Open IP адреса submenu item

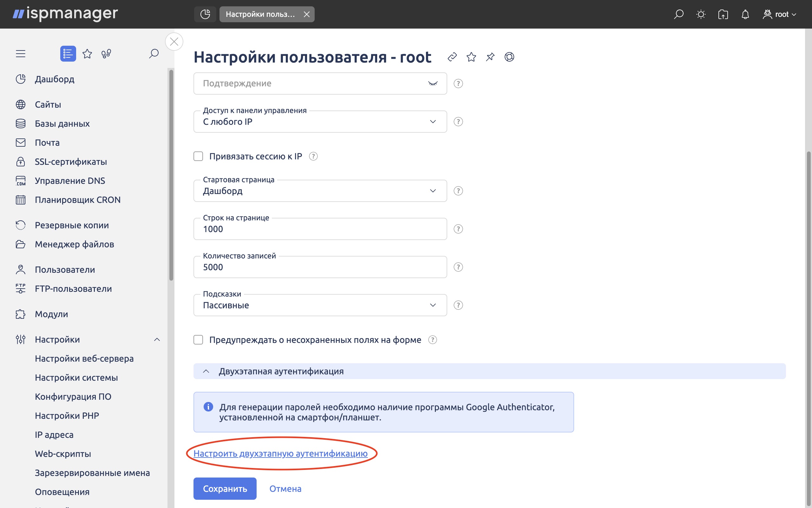(54, 435)
